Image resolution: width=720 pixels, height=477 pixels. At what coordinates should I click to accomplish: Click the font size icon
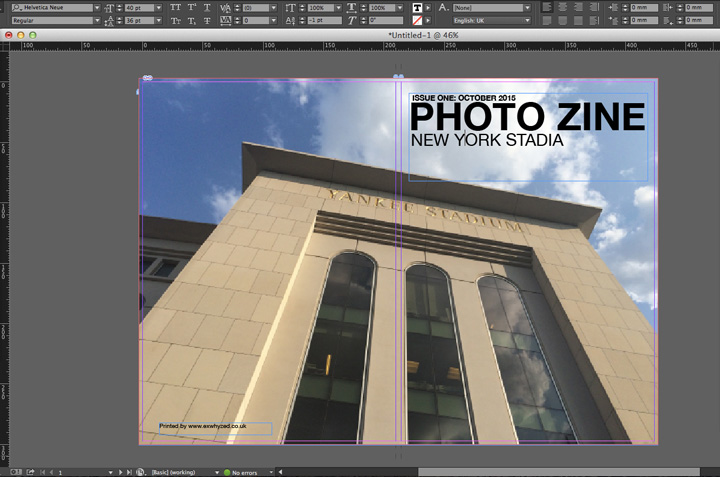click(x=109, y=8)
